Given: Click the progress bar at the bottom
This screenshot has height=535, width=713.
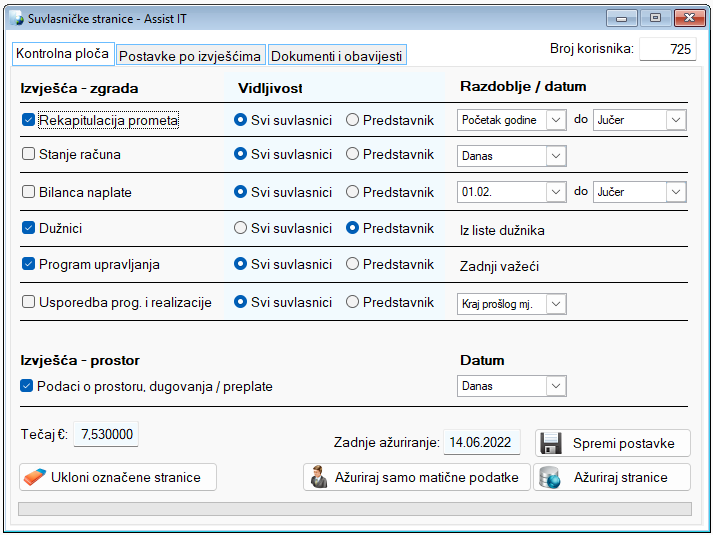Looking at the screenshot, I should pyautogui.click(x=355, y=509).
